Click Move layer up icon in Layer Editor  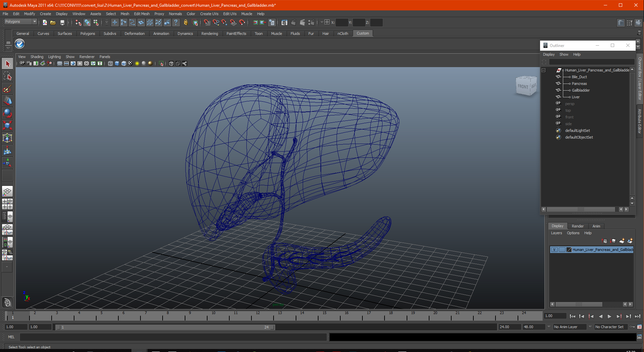(605, 241)
